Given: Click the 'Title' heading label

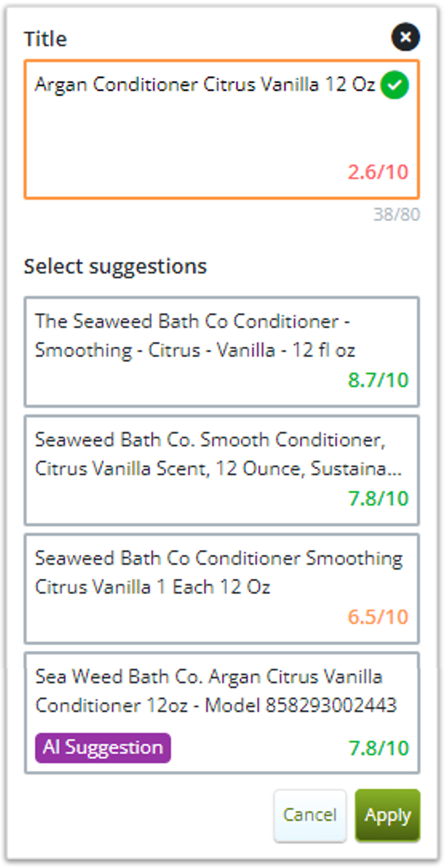Looking at the screenshot, I should (x=45, y=39).
